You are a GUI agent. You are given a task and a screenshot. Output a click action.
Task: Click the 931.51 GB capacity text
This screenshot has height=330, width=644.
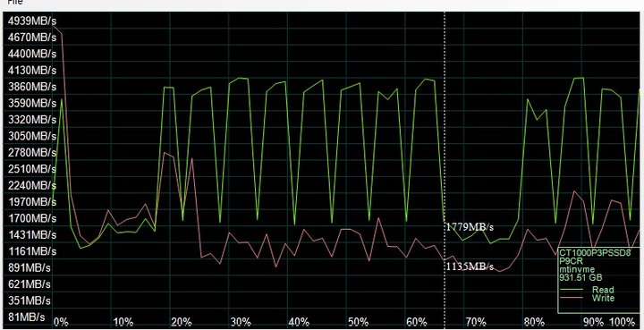point(580,278)
